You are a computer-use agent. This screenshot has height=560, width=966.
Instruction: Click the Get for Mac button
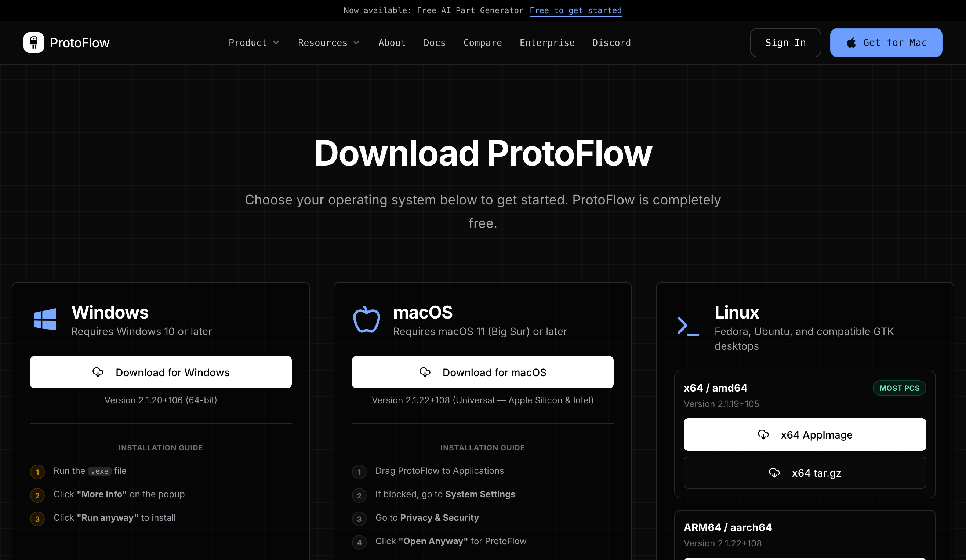pos(886,43)
